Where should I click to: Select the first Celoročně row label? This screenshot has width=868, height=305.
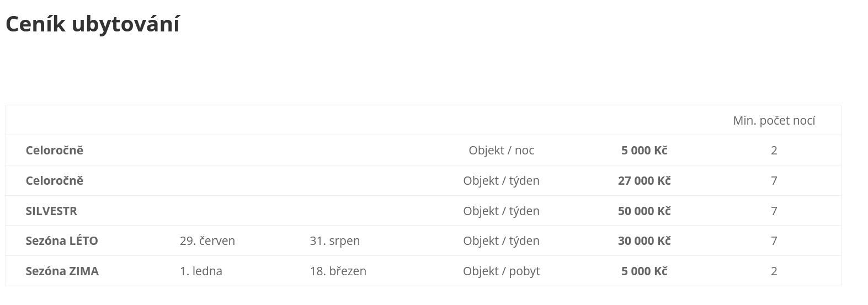[55, 150]
